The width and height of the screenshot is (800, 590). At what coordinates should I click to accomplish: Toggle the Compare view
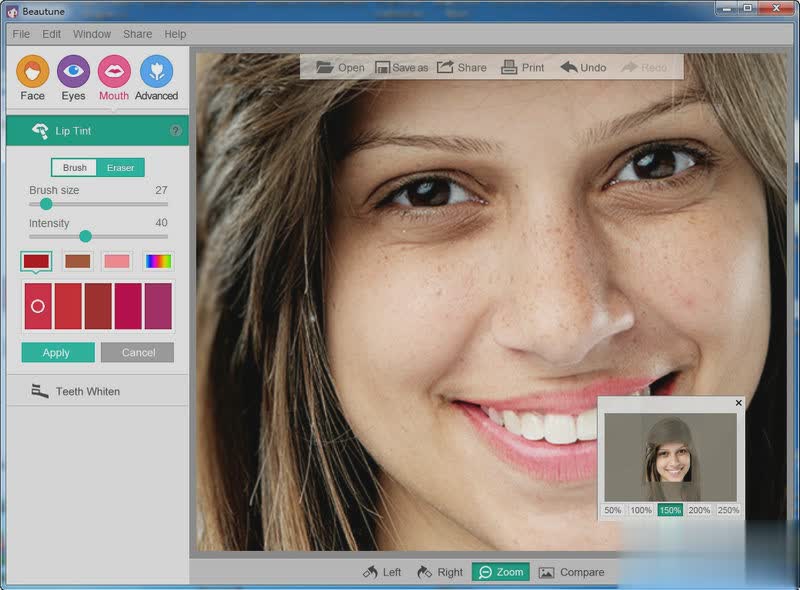click(x=546, y=572)
